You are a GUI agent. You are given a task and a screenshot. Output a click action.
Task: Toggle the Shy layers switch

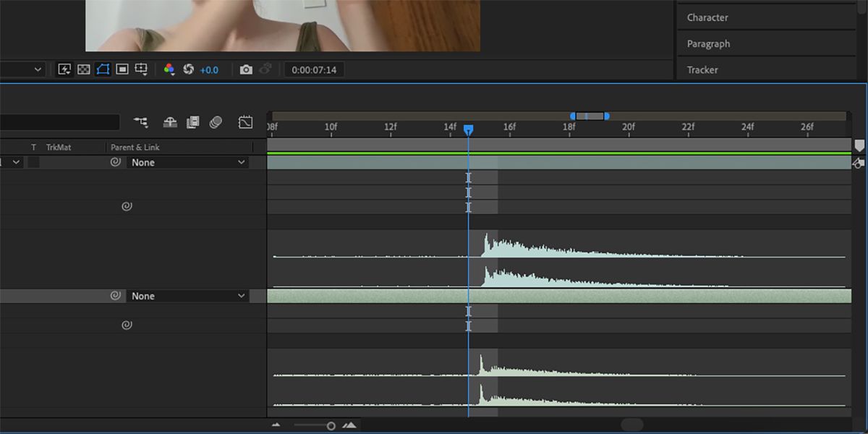pos(170,122)
